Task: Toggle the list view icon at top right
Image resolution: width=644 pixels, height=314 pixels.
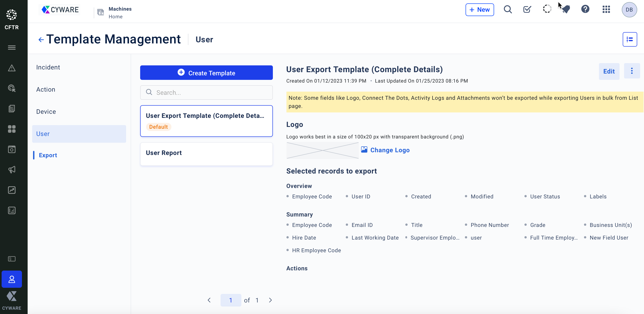Action: coord(630,39)
